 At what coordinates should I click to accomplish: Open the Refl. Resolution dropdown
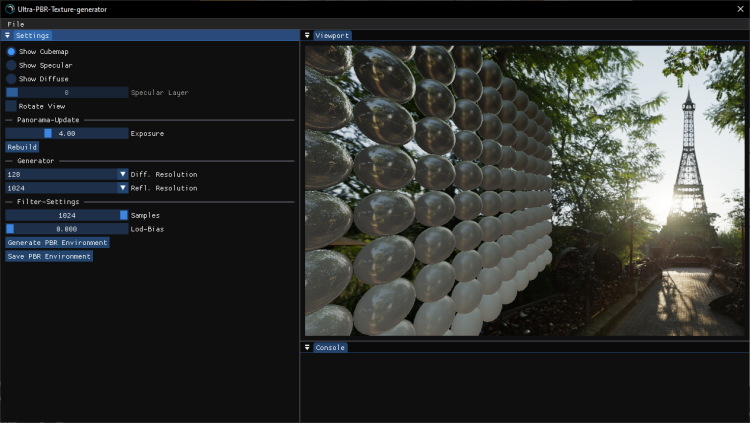click(123, 187)
